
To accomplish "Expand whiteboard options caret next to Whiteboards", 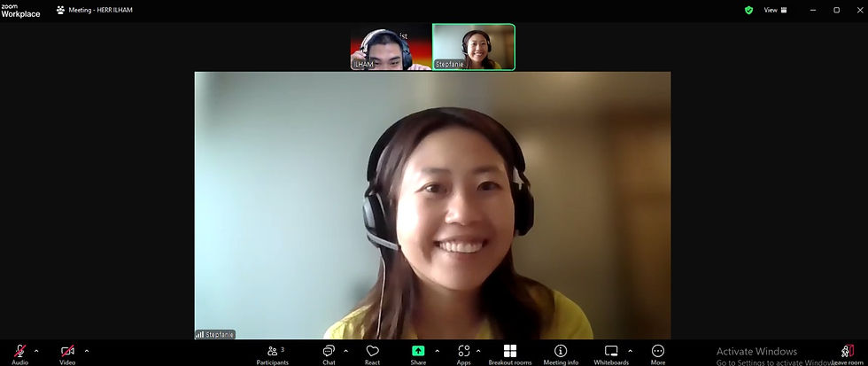I will point(630,351).
